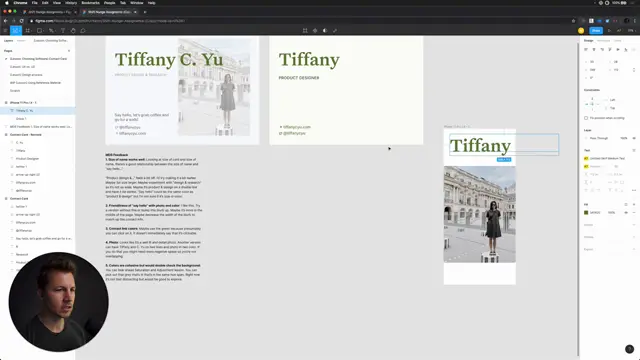The height and width of the screenshot is (360, 640).
Task: Switch to the Design tab
Action: (589, 41)
